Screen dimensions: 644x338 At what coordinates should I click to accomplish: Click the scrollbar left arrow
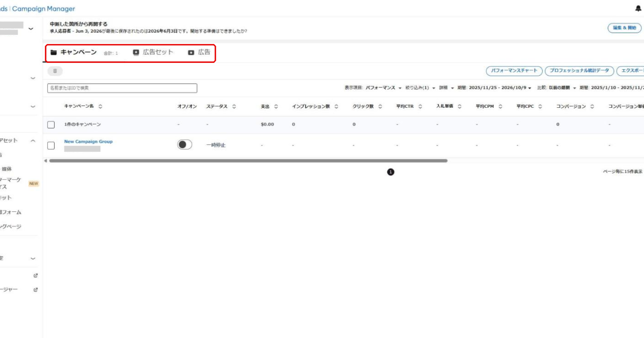pyautogui.click(x=46, y=160)
